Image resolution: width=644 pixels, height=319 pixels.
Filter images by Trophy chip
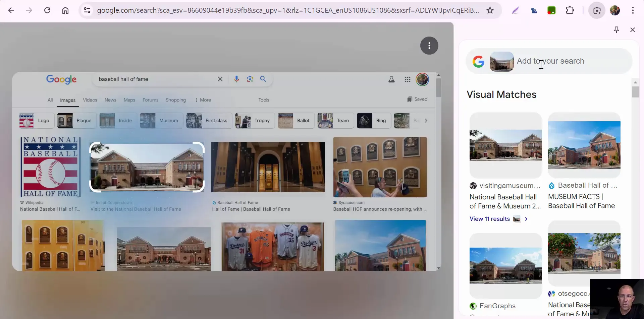point(255,121)
